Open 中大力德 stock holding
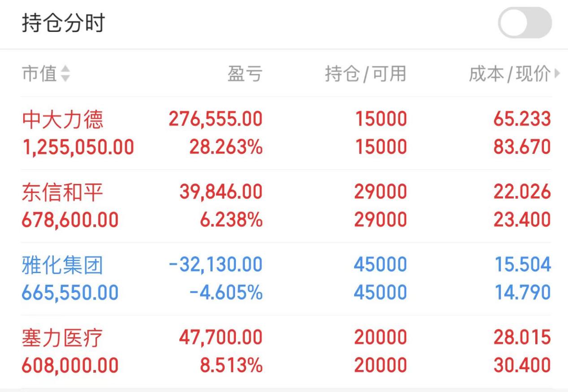The image size is (568, 392). 63,119
